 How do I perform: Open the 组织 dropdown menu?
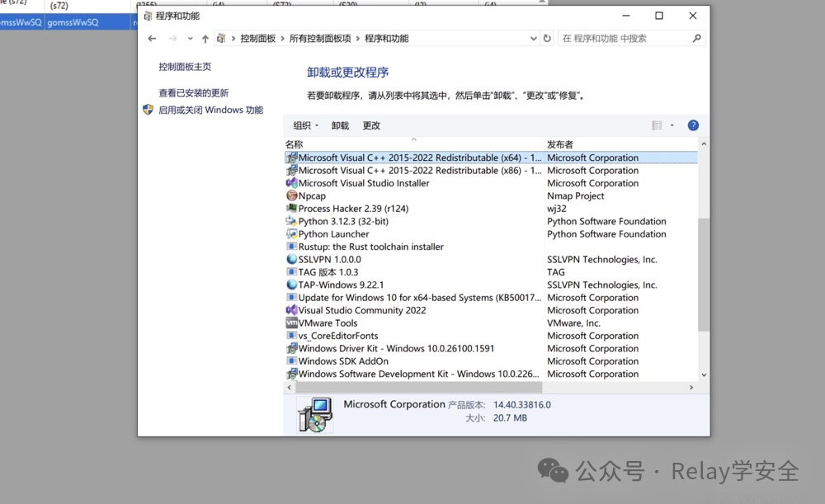point(300,125)
